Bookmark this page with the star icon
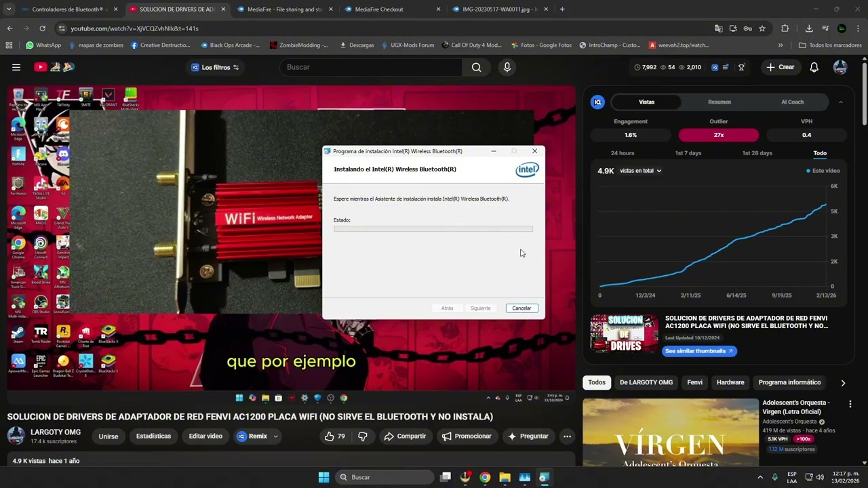The image size is (868, 488). [x=762, y=28]
